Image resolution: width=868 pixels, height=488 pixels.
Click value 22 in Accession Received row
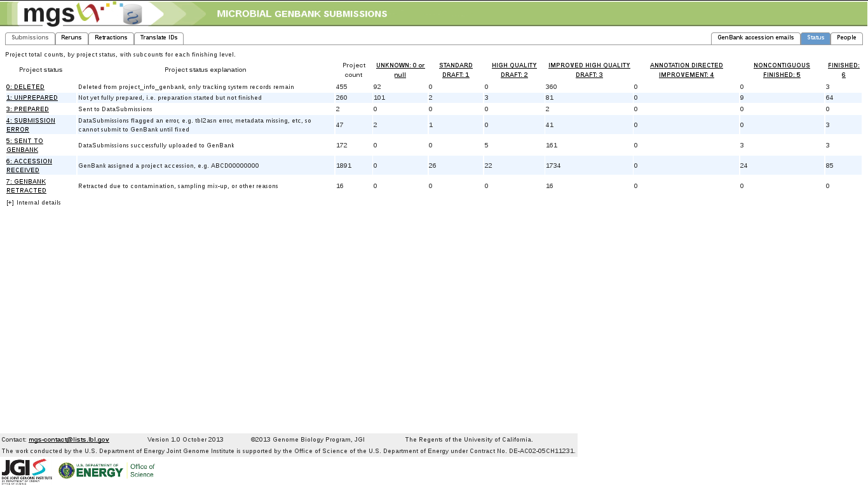[489, 166]
